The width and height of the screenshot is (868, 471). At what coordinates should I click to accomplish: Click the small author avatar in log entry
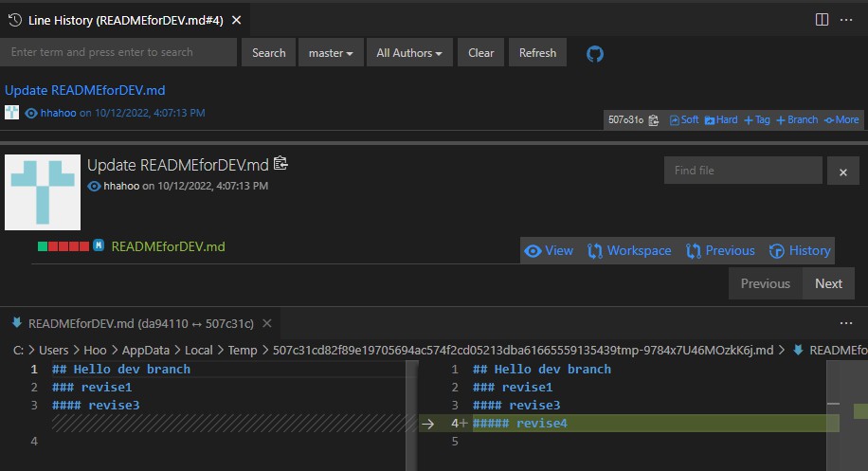point(11,113)
